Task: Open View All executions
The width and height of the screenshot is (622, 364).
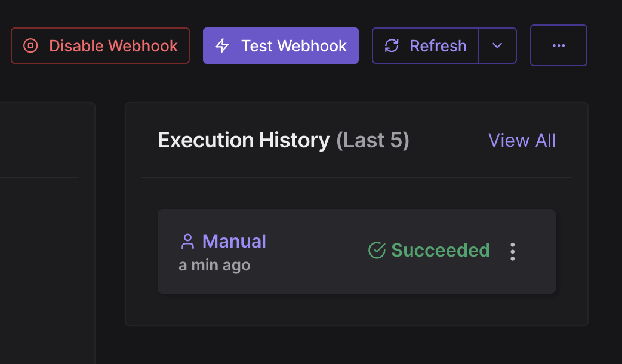Action: (521, 140)
